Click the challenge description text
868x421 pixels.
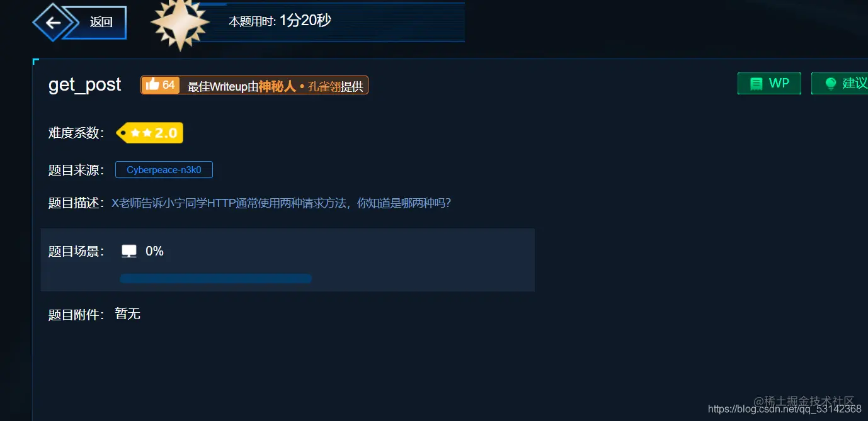(x=282, y=203)
